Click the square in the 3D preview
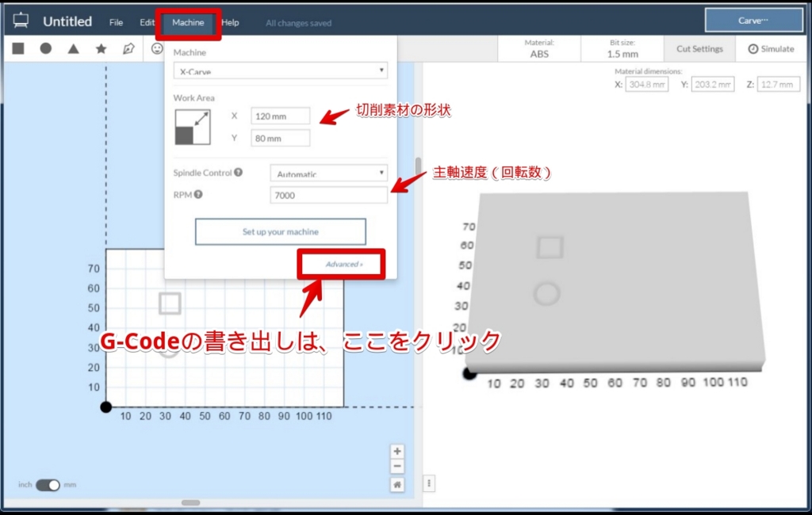The image size is (812, 515). pyautogui.click(x=550, y=247)
